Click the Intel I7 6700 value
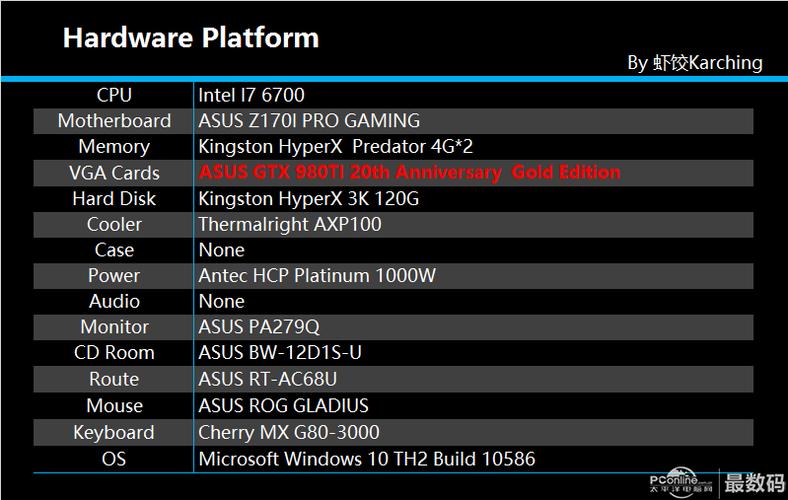788x500 pixels. click(x=251, y=95)
